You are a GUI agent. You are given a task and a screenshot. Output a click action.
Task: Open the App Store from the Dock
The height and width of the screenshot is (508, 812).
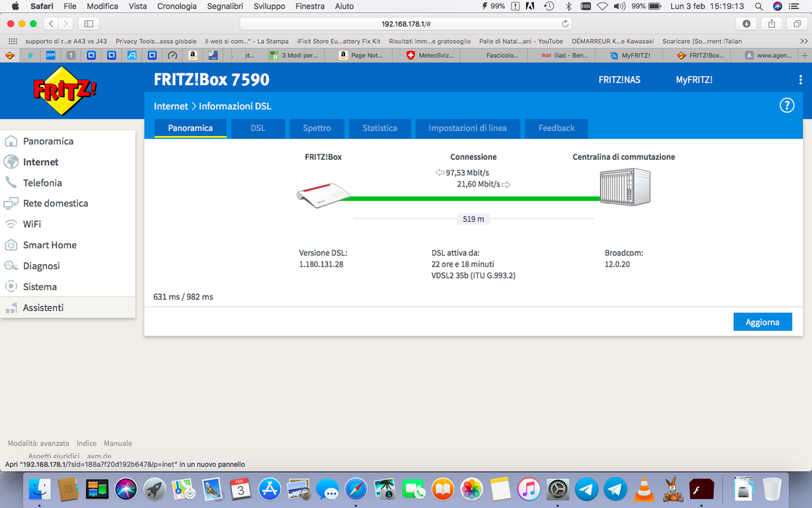pos(270,489)
